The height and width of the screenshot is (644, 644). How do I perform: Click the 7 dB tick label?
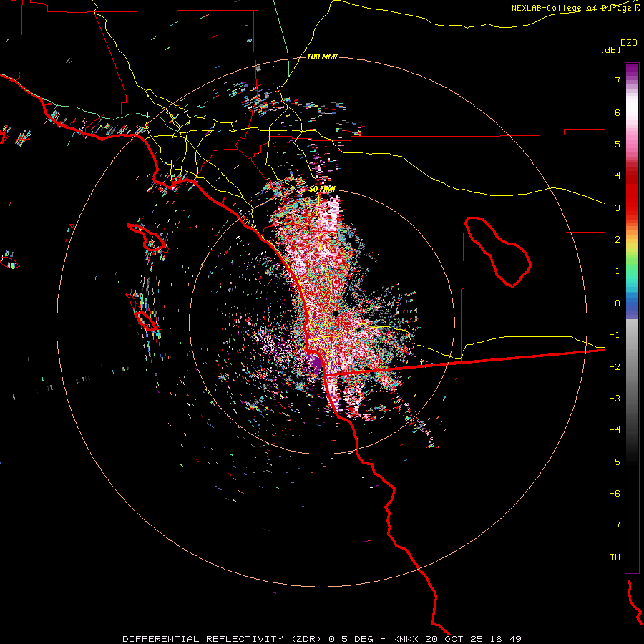(618, 80)
